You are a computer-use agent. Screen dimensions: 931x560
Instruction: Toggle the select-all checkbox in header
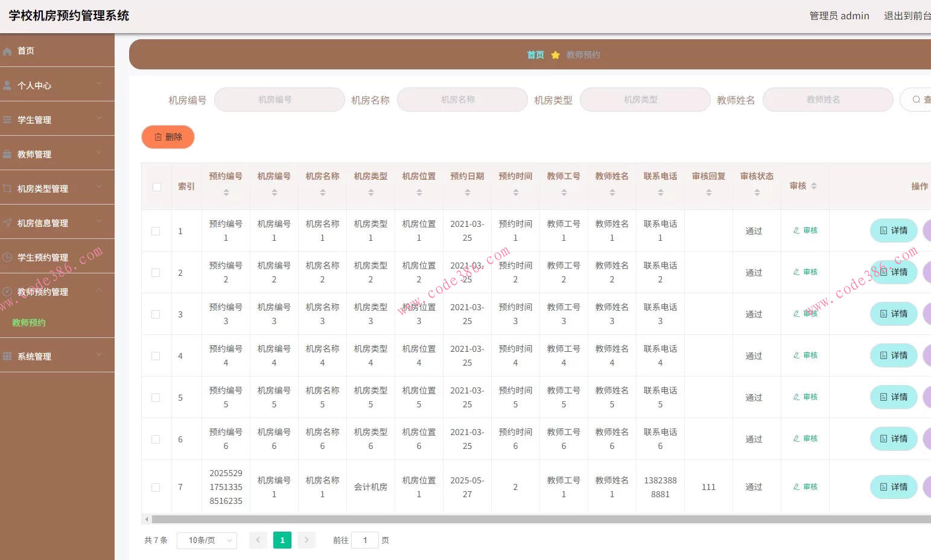pyautogui.click(x=157, y=187)
